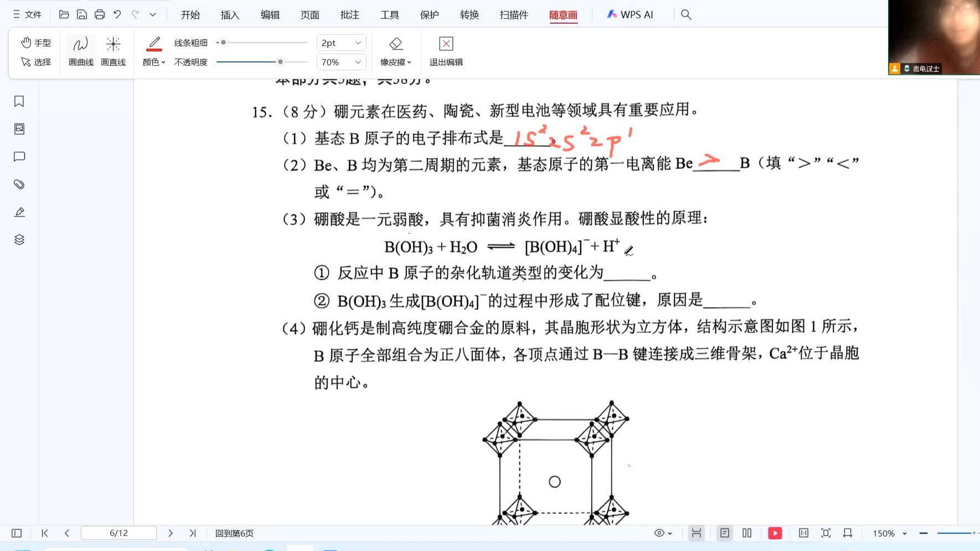Image resolution: width=980 pixels, height=551 pixels.
Task: Select the 画直线 straight line tool
Action: tap(113, 52)
